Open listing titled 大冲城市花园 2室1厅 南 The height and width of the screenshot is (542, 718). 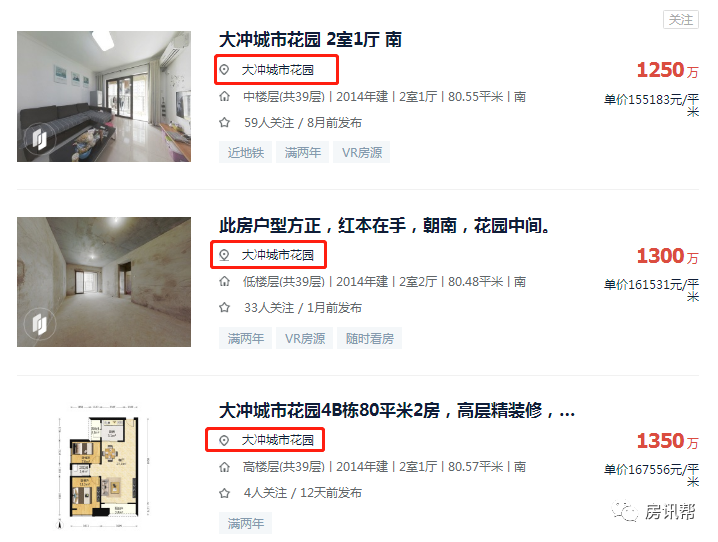(x=310, y=40)
